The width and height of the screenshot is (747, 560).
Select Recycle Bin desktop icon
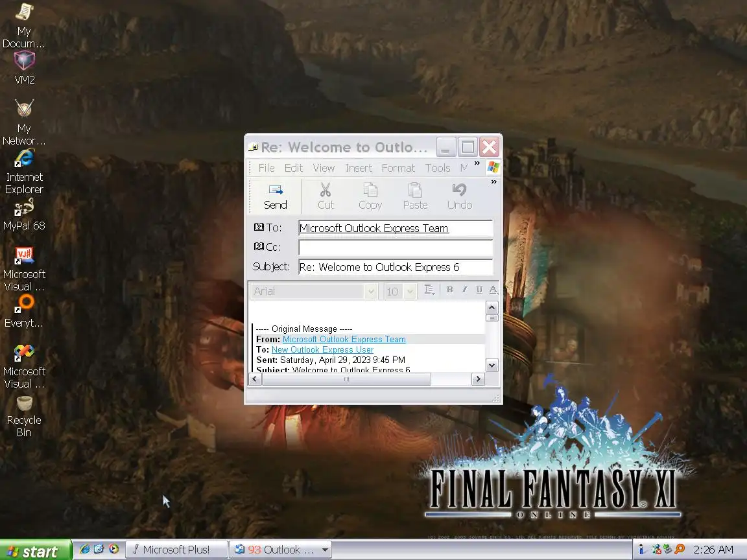24,417
